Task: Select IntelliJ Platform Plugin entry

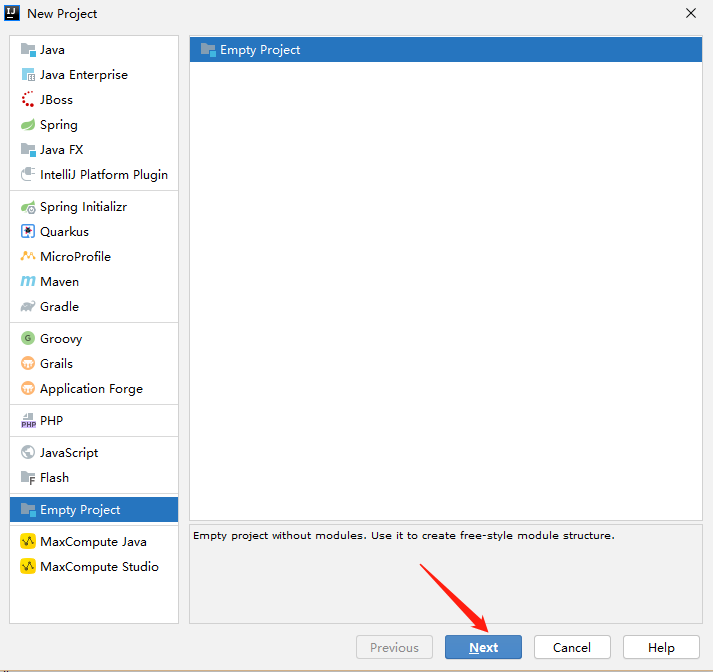Action: tap(94, 175)
